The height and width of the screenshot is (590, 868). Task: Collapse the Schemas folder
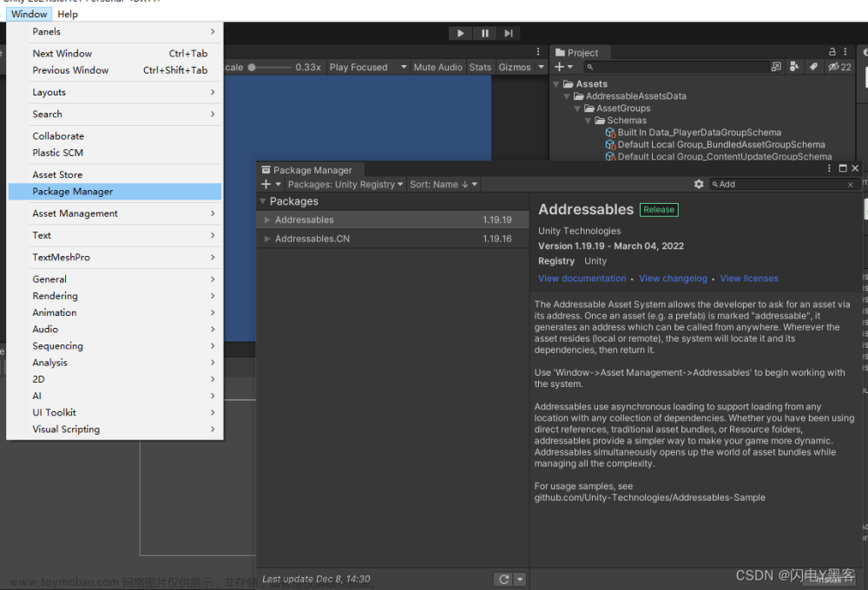588,121
